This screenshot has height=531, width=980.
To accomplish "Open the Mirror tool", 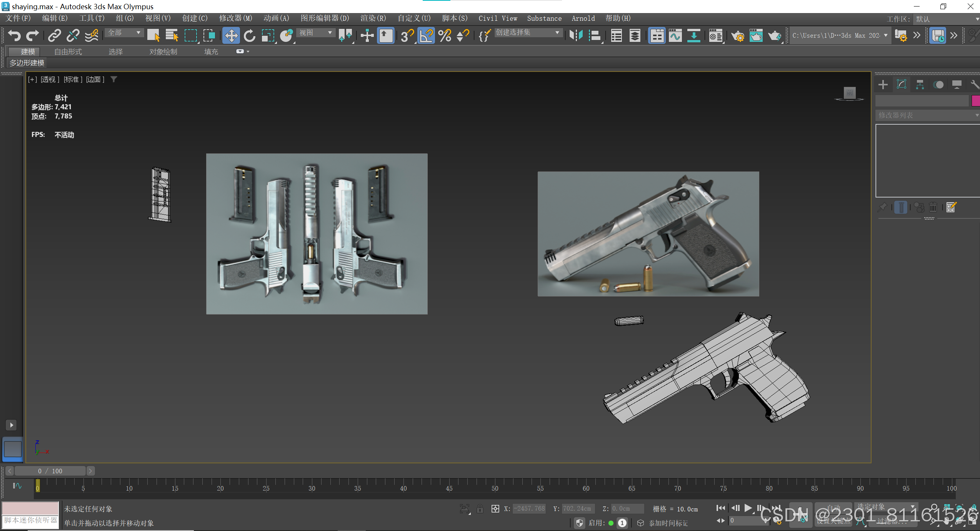I will tap(576, 36).
